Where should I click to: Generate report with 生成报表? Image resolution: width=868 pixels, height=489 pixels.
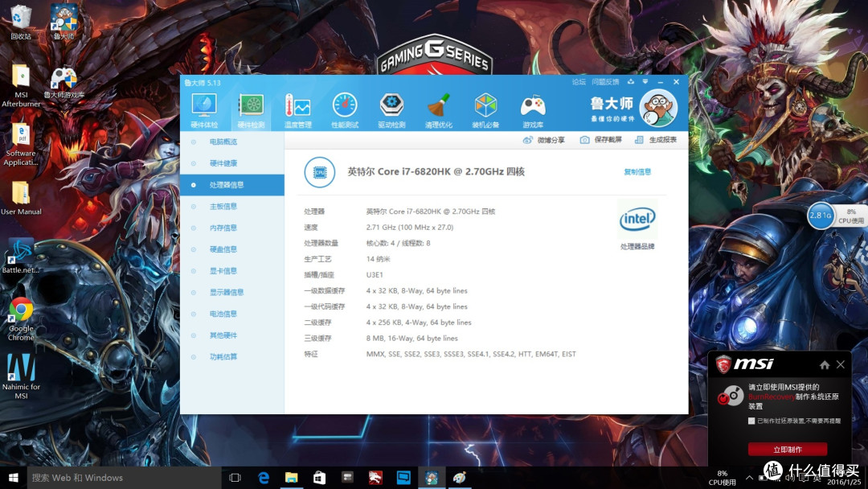click(x=656, y=140)
